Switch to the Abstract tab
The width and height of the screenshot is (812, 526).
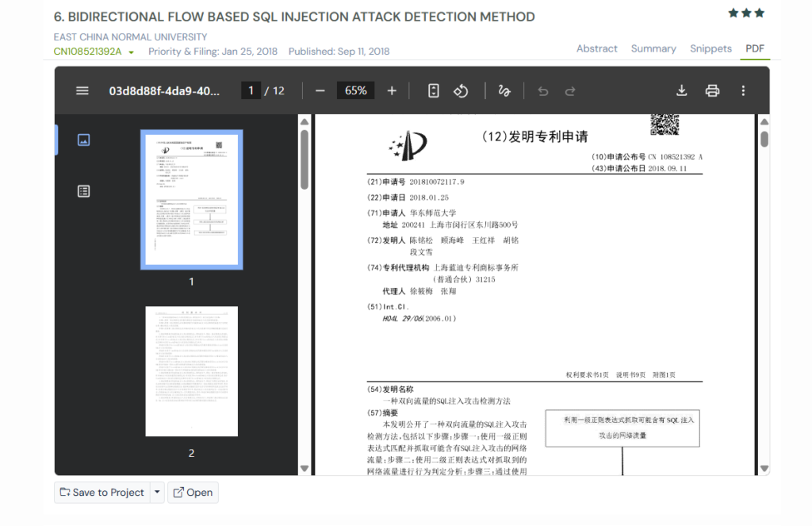pyautogui.click(x=596, y=48)
